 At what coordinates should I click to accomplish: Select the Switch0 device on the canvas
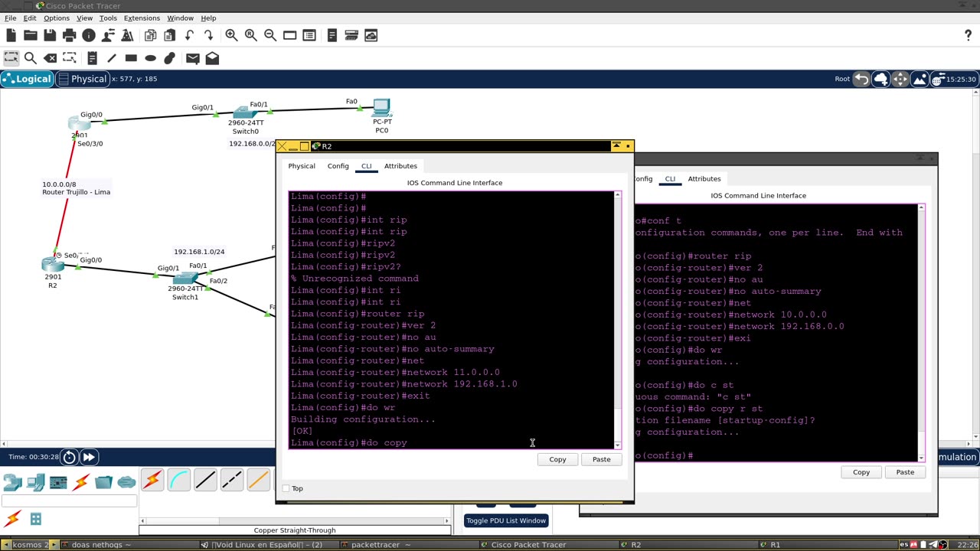pyautogui.click(x=246, y=114)
